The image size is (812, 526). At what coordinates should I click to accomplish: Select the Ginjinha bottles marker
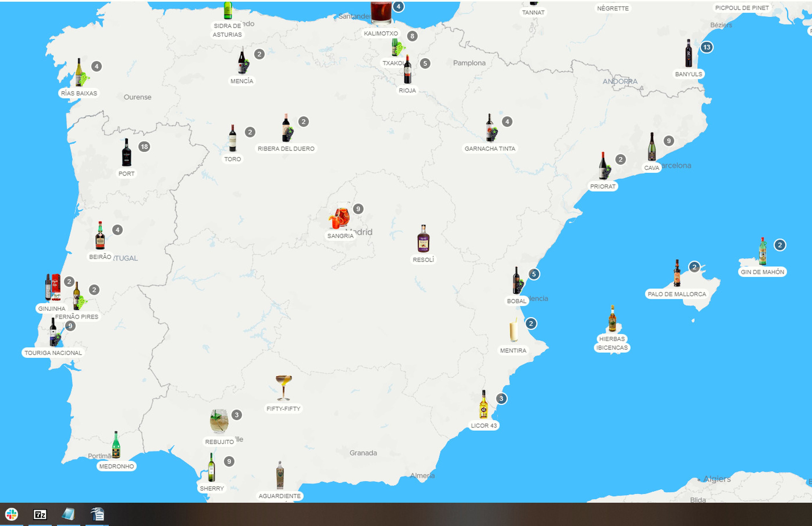[x=53, y=287]
